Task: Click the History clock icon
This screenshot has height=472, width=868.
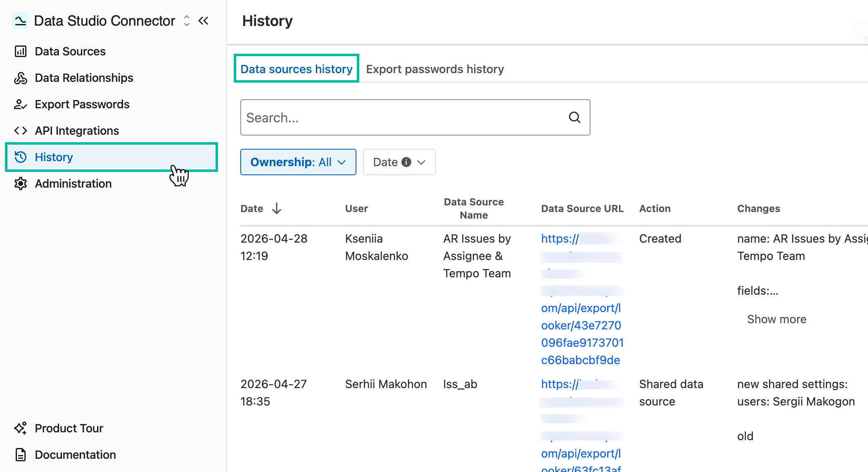Action: 21,157
